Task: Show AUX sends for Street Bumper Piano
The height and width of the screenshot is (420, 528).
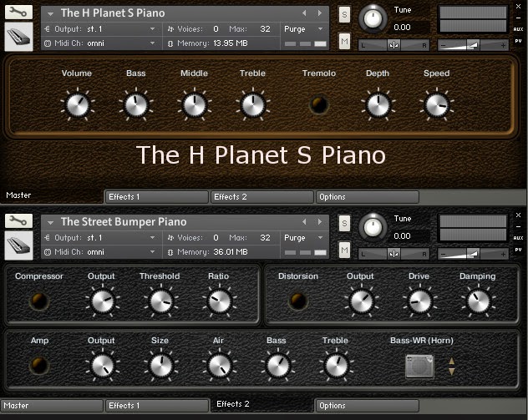Action: tap(518, 238)
